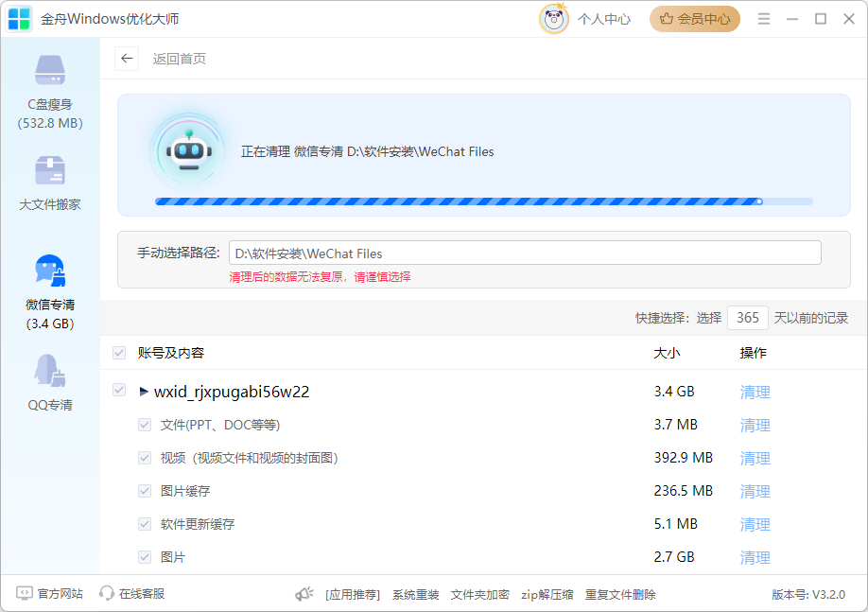
Task: Click the cleaning progress bar
Action: click(484, 201)
